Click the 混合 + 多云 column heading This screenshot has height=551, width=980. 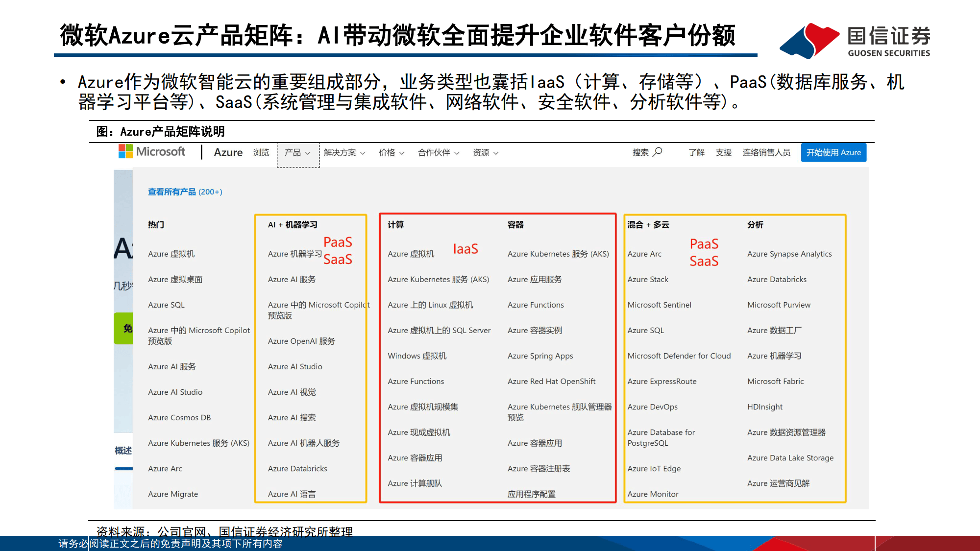click(x=648, y=224)
